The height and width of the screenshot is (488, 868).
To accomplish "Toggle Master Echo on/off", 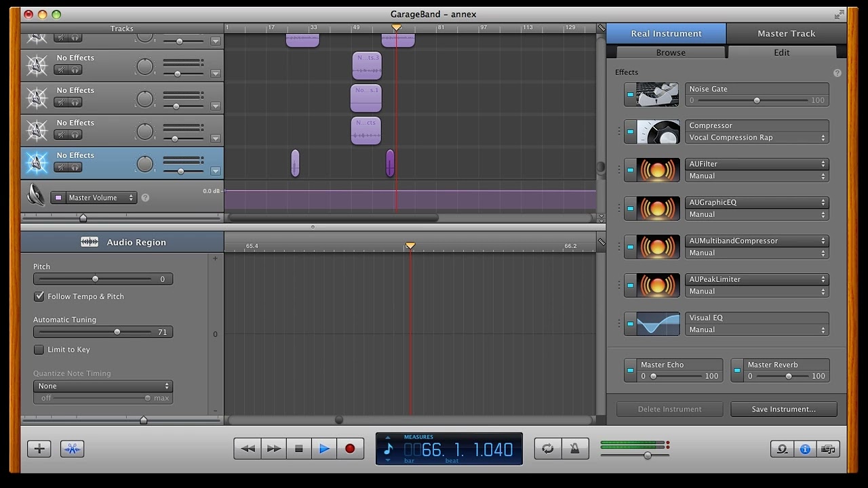I will pyautogui.click(x=630, y=370).
